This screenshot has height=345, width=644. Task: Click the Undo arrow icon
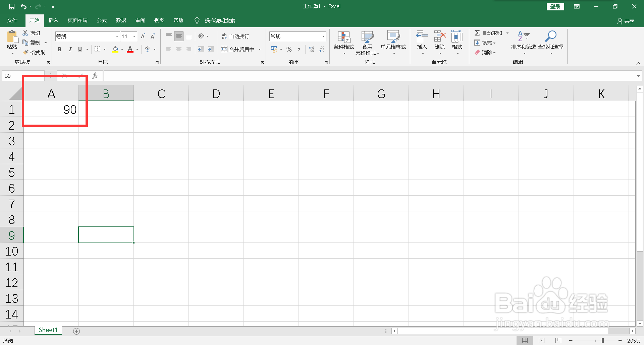pos(23,6)
